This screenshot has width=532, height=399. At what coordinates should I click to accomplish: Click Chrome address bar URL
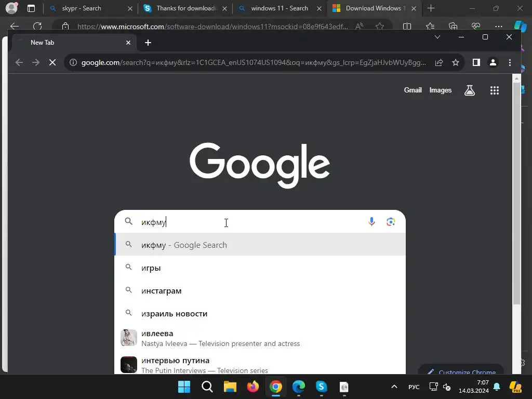[254, 62]
